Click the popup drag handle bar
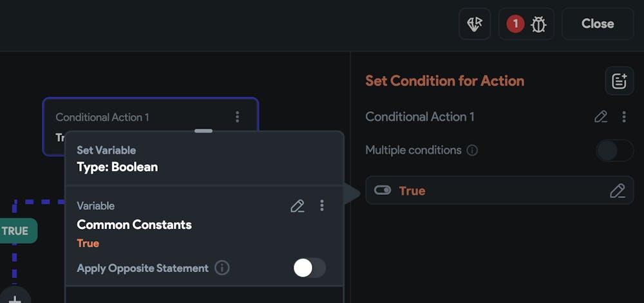Viewport: 644px width, 303px height. pos(204,131)
